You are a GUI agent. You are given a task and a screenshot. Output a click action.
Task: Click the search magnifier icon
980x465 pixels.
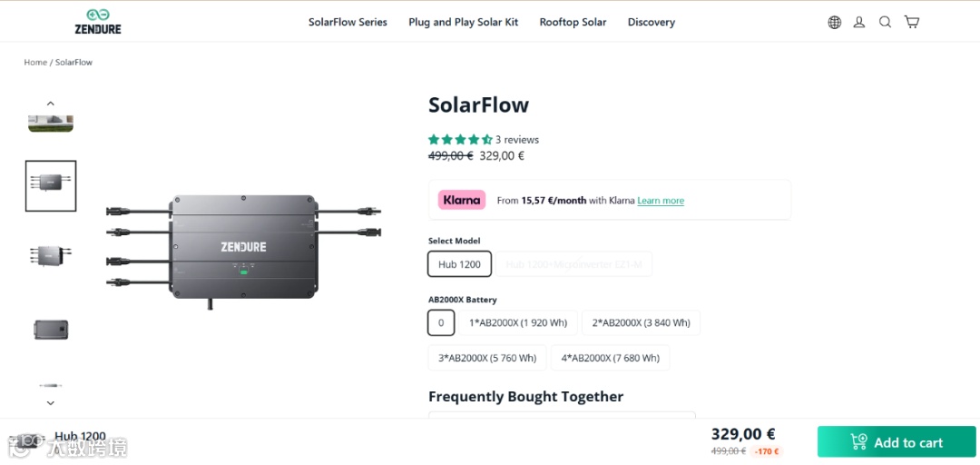[885, 23]
